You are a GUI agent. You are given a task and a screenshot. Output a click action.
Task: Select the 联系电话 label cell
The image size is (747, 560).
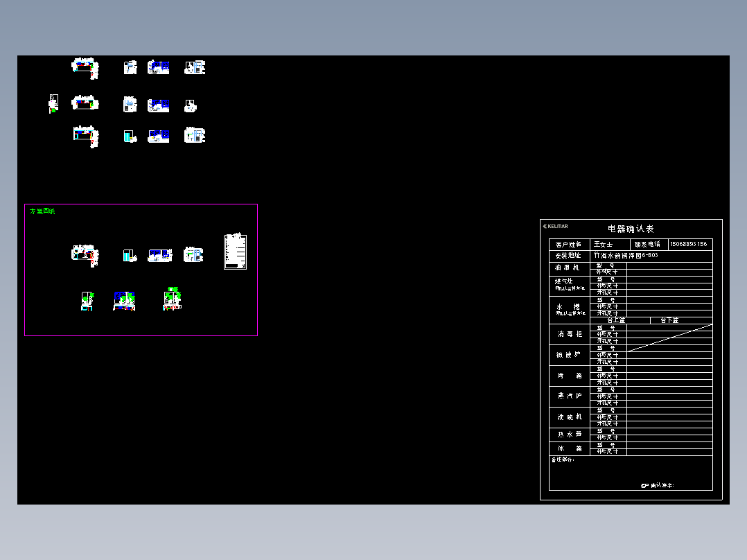(x=649, y=245)
